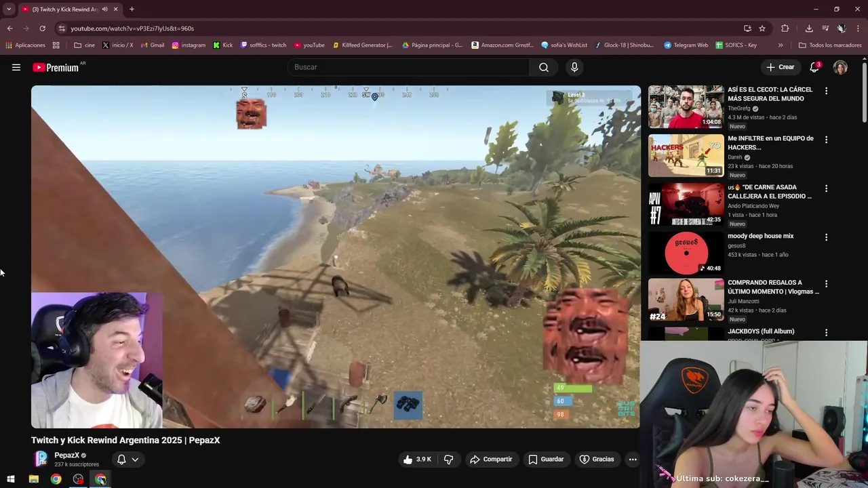The width and height of the screenshot is (868, 488).
Task: Mute the tab via speaker icon
Action: pos(104,9)
